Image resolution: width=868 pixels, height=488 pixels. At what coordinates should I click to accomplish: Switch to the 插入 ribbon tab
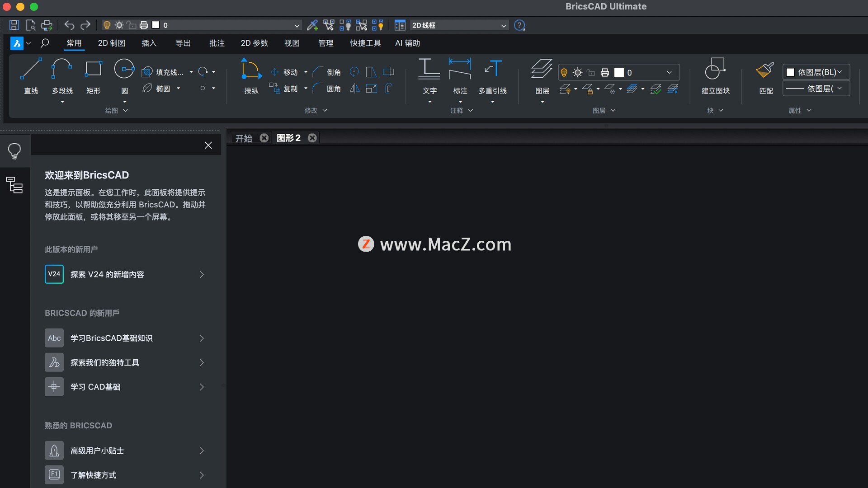pyautogui.click(x=149, y=43)
